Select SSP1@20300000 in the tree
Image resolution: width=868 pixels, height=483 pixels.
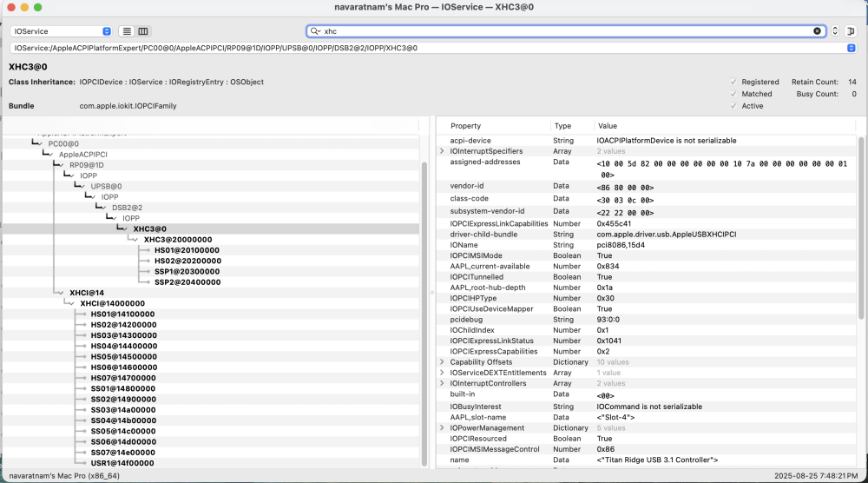(187, 271)
